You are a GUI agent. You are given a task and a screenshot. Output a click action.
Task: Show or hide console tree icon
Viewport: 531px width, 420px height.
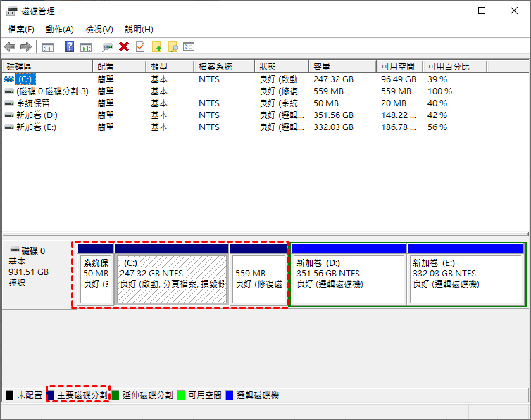click(48, 47)
